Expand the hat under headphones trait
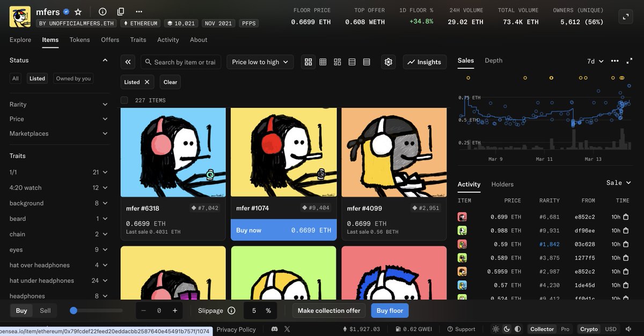644x336 pixels. 59,281
